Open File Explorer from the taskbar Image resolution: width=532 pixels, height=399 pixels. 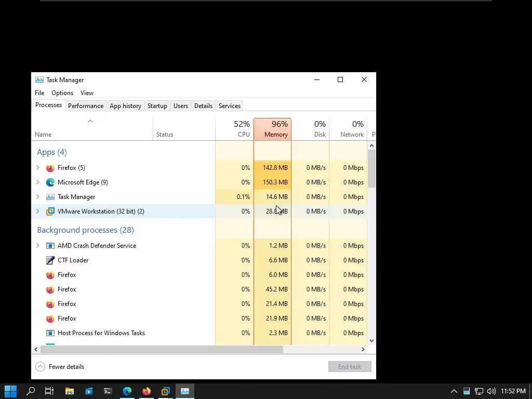click(70, 391)
